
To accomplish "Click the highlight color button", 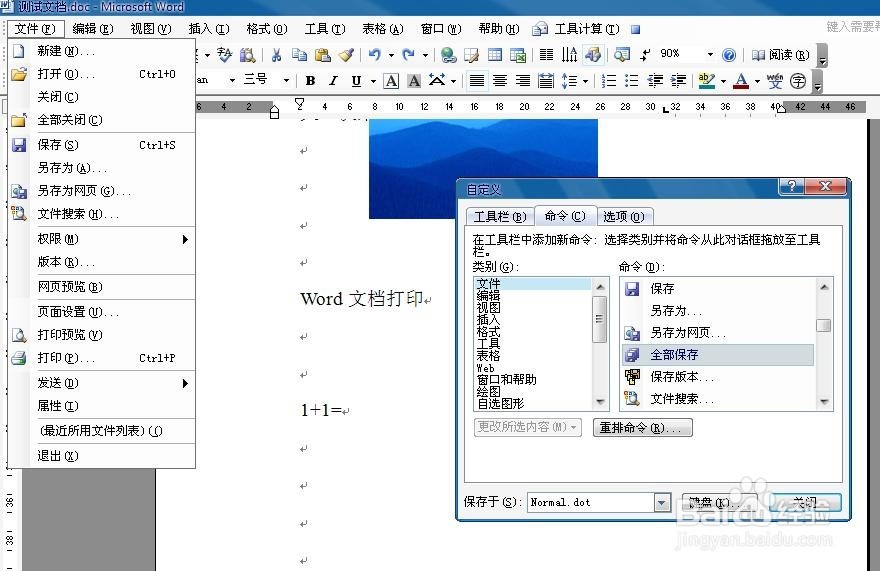I will (x=707, y=81).
